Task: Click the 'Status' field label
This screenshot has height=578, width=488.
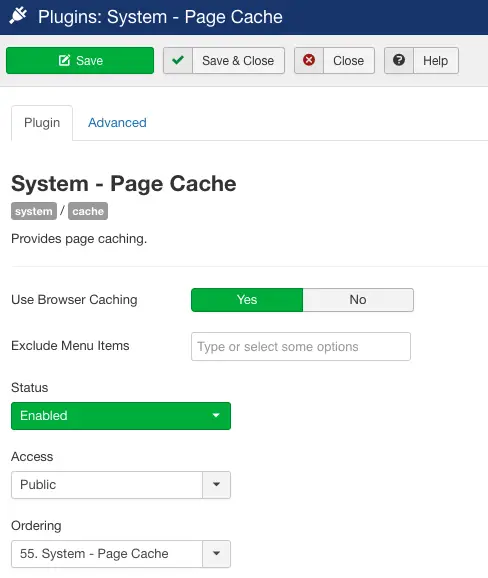Action: click(x=29, y=387)
